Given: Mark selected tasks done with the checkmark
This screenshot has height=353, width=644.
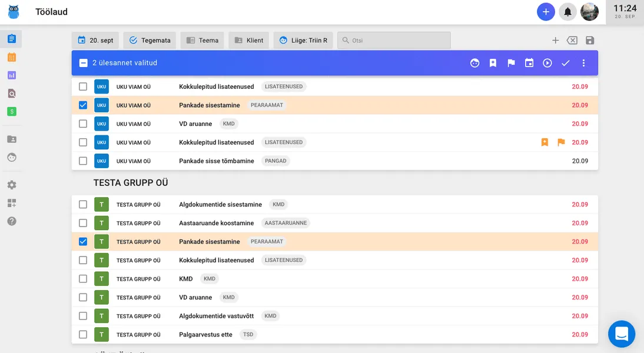Looking at the screenshot, I should [x=566, y=63].
